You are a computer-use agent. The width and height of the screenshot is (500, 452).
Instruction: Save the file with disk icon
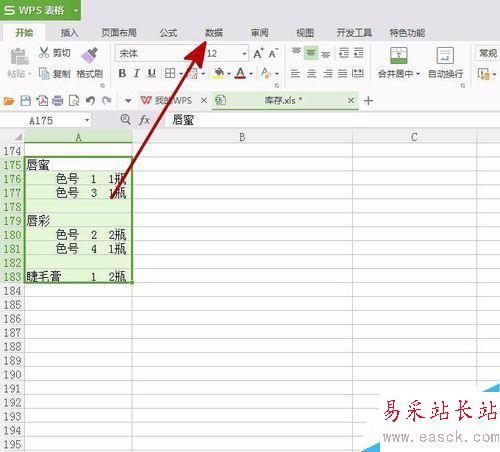click(26, 100)
